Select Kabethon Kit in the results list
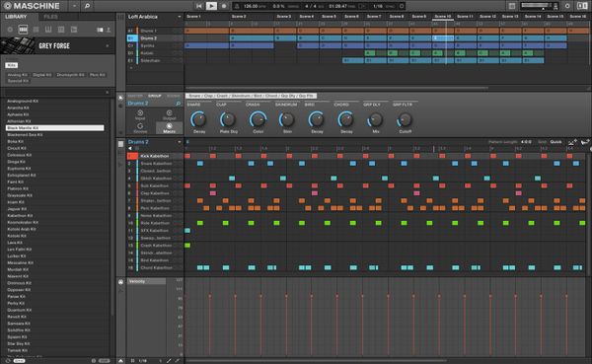Image resolution: width=592 pixels, height=364 pixels. pos(54,216)
